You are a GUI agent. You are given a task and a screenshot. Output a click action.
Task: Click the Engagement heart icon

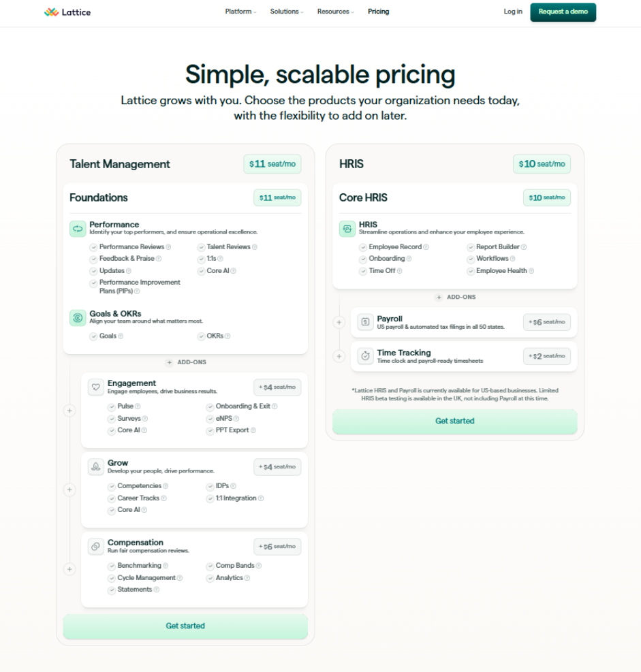pos(96,387)
